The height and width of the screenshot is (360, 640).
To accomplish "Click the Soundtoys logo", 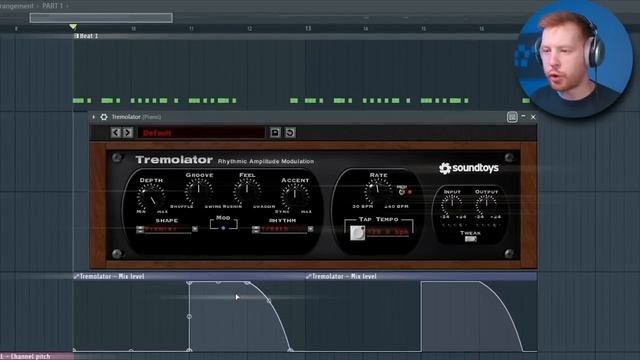I will pos(469,168).
